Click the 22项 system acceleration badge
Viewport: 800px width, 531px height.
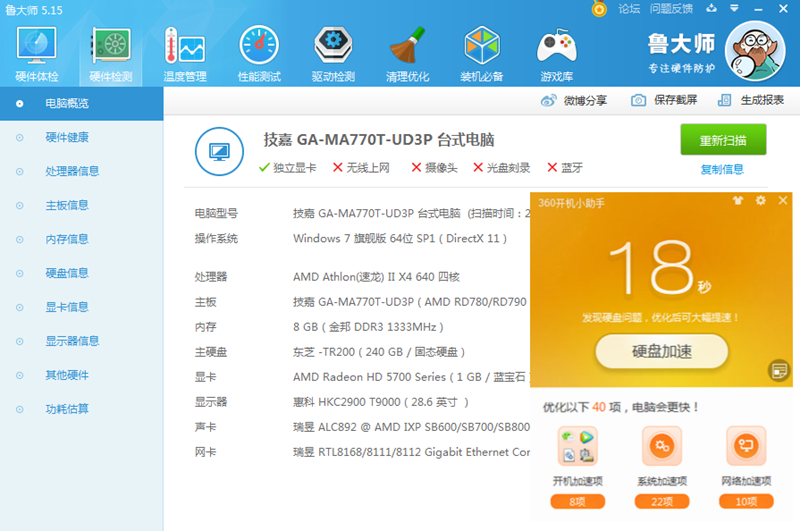[x=661, y=501]
